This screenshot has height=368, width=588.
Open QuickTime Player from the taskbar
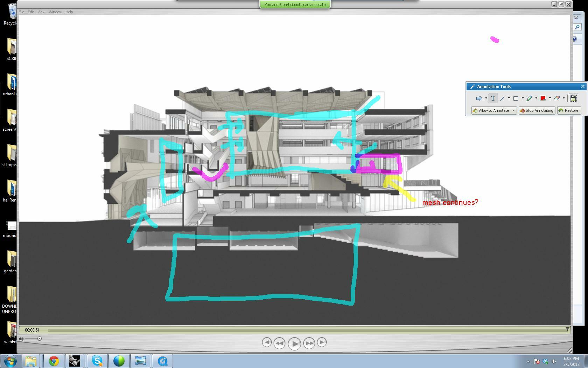(162, 361)
